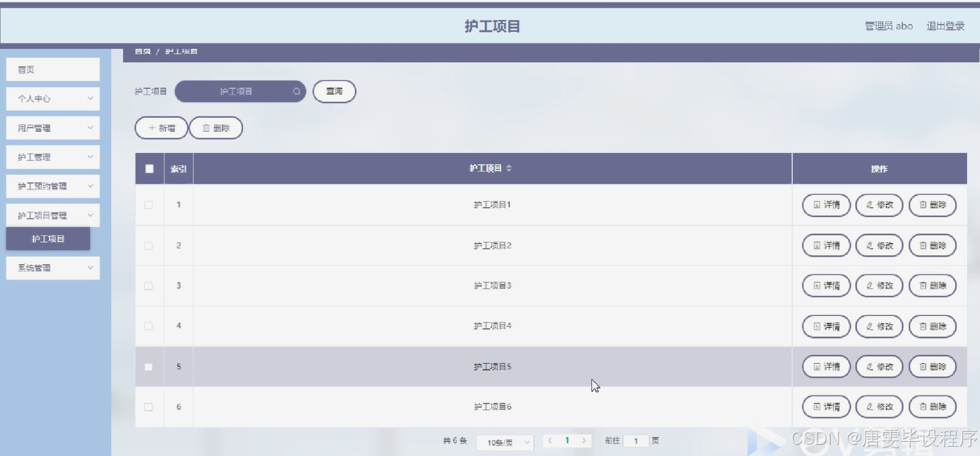The height and width of the screenshot is (456, 980).
Task: Click the 查询 button
Action: [334, 91]
